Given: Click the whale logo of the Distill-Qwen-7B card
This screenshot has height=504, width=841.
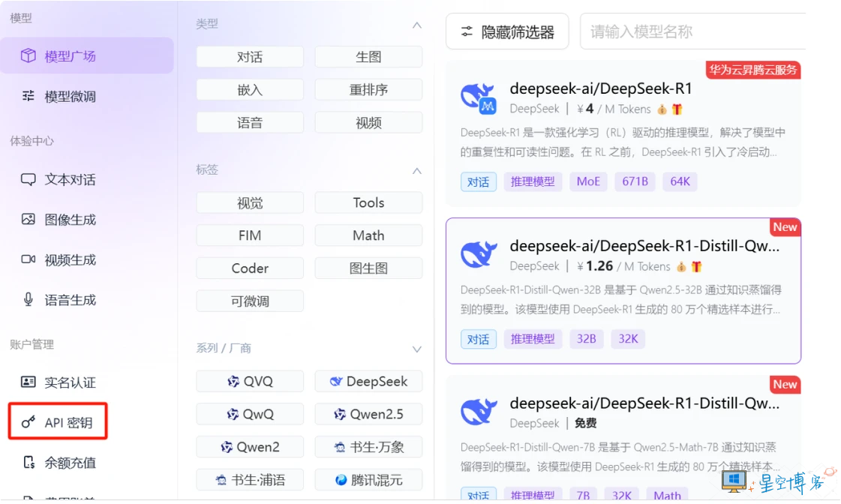Looking at the screenshot, I should (x=479, y=411).
